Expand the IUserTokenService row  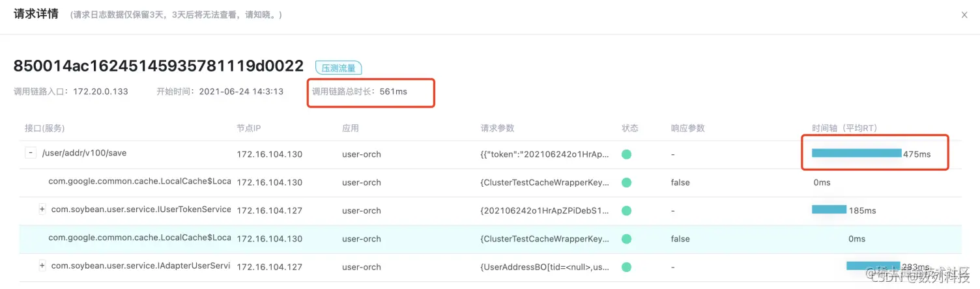click(x=42, y=210)
